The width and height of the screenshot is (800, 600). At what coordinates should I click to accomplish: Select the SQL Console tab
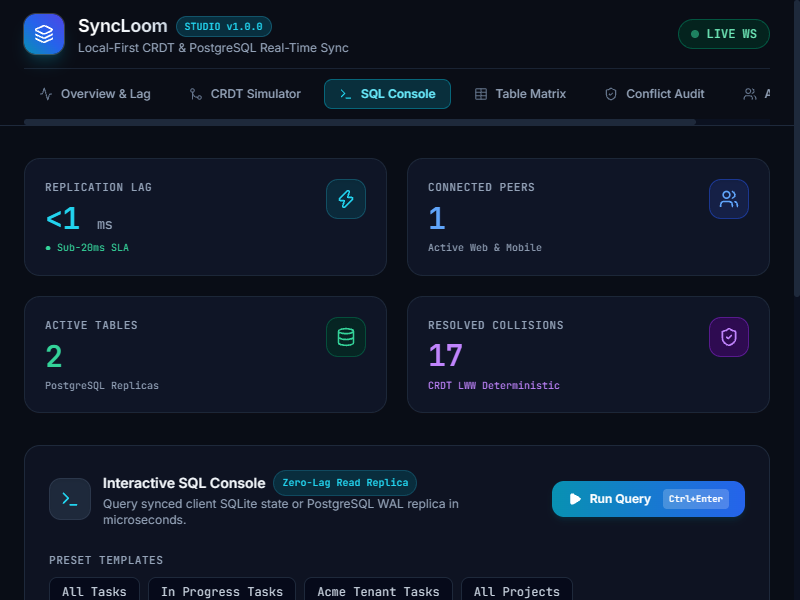point(387,94)
